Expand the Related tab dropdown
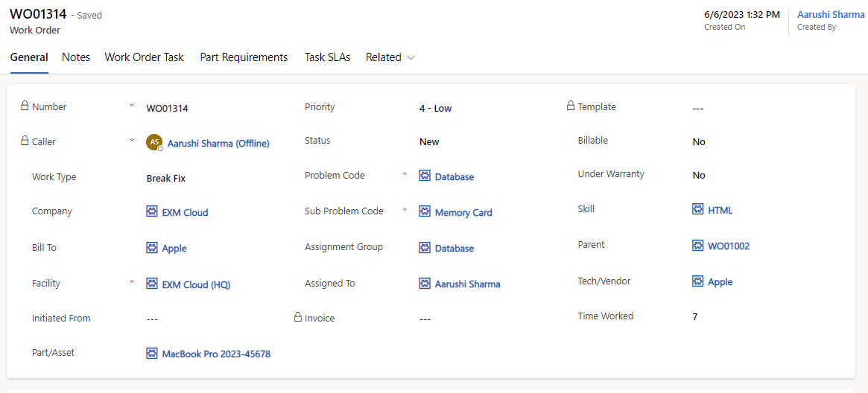Image resolution: width=868 pixels, height=393 pixels. tap(390, 57)
